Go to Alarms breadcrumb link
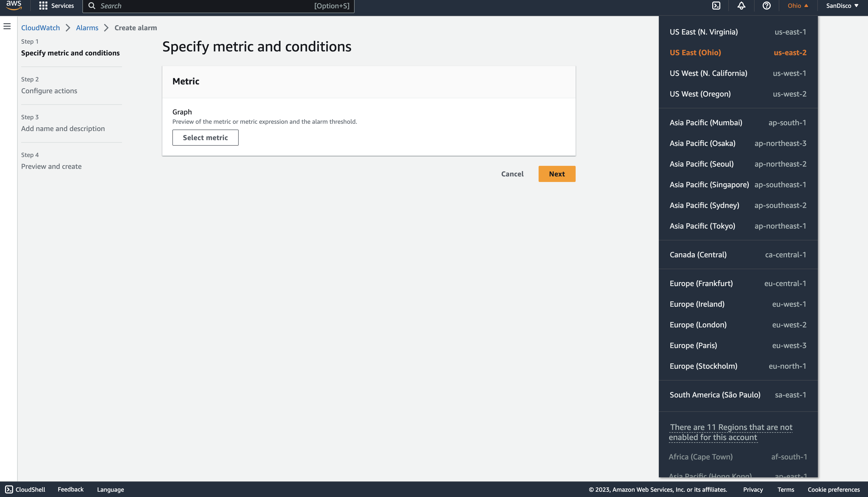 point(87,28)
